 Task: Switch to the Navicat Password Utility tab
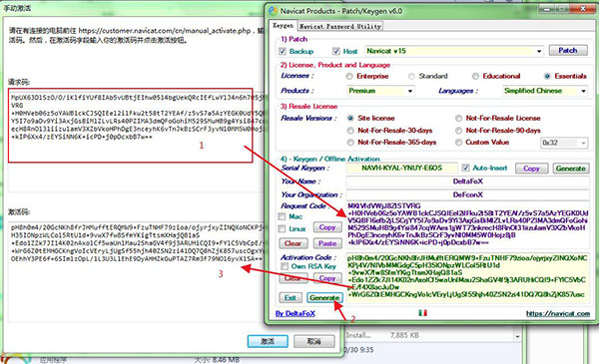[x=340, y=26]
